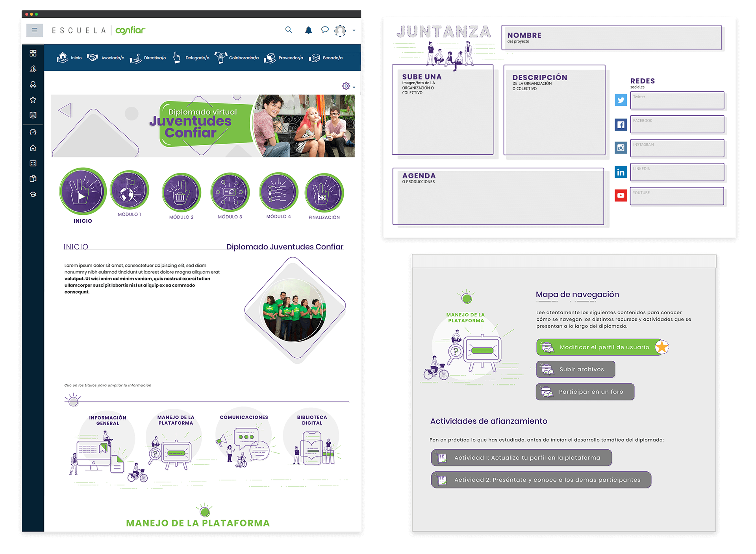
Task: Click the search magnifier icon
Action: coord(289,30)
